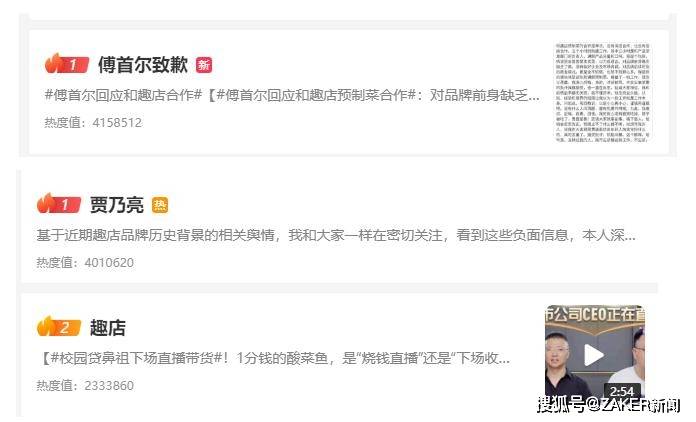Play the 趣店 video thumbnail
Viewport: 696px width, 422px height.
[x=595, y=355]
